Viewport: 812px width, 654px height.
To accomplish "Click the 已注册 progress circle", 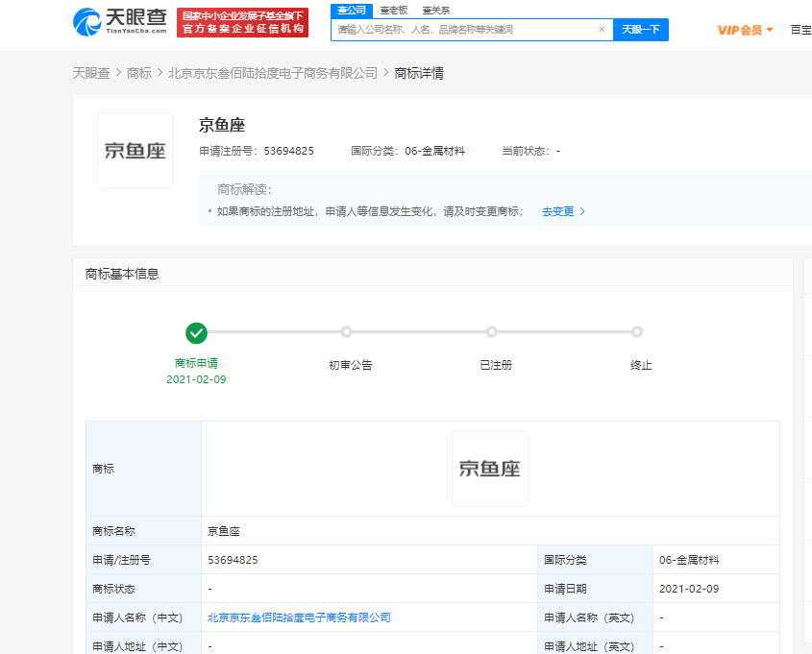I will point(492,331).
